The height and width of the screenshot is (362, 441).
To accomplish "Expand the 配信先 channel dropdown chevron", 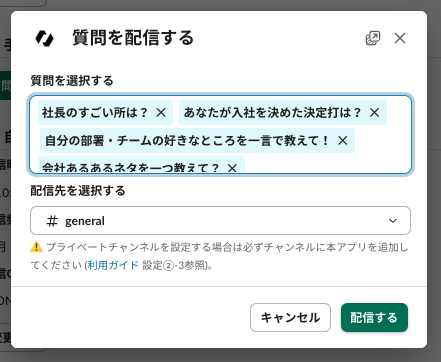I will click(393, 221).
